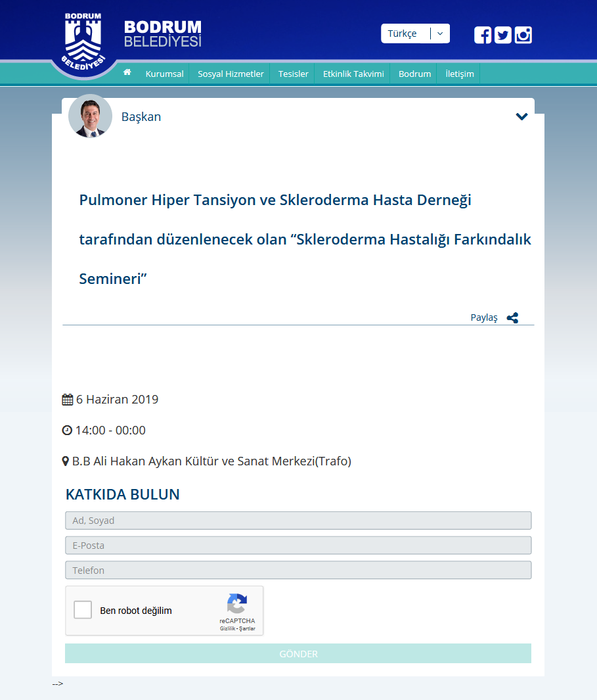Screen dimensions: 597x700
Task: Focus the E-Posta input field
Action: tap(298, 546)
